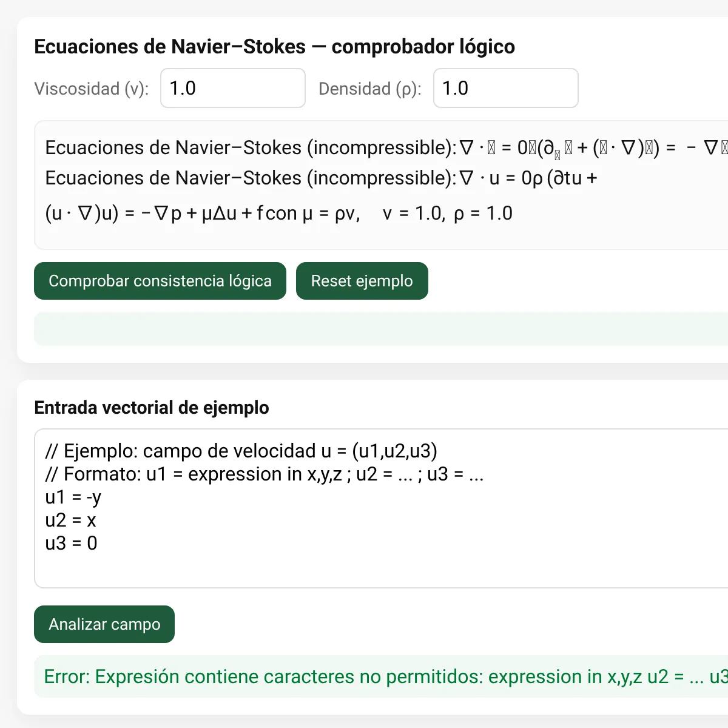Click the 'Ecuaciones de Navier–Stokes — comprobador lógico' title
Screen dimensions: 728x728
[x=275, y=47]
